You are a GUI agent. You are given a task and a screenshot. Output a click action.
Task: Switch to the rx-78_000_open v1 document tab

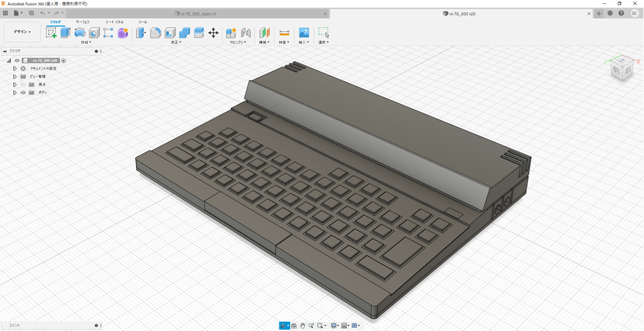point(197,13)
